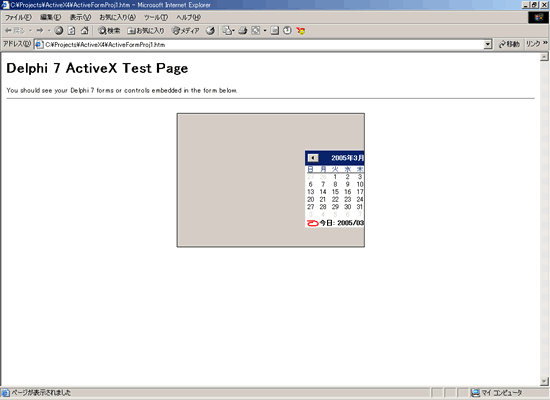Select day 21 in the calendar

click(323, 199)
